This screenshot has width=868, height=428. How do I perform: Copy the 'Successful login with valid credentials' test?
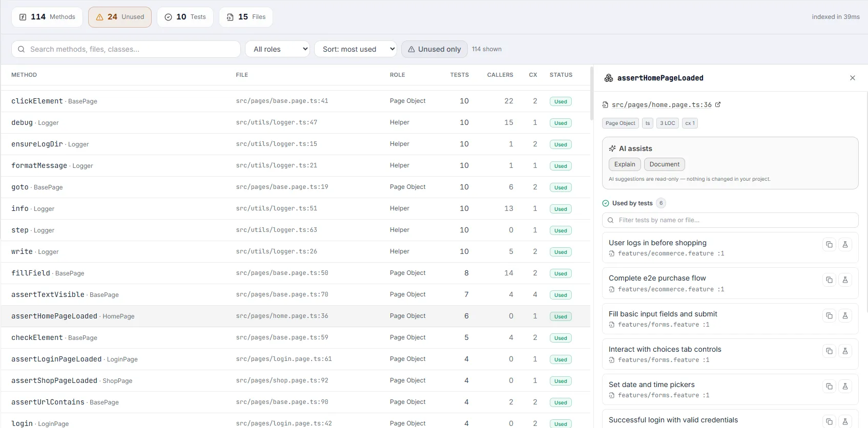(x=829, y=422)
